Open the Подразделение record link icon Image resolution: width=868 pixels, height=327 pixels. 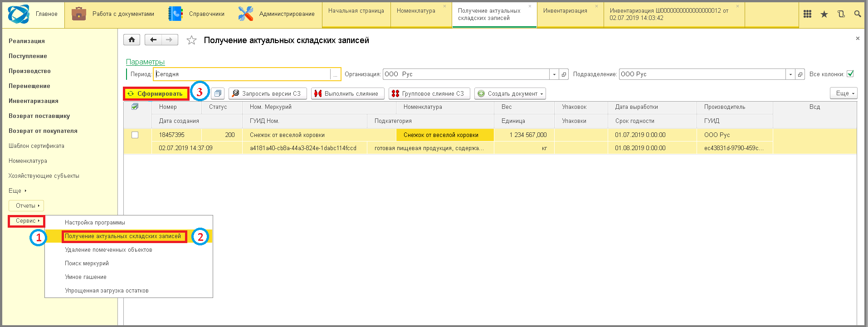point(800,74)
